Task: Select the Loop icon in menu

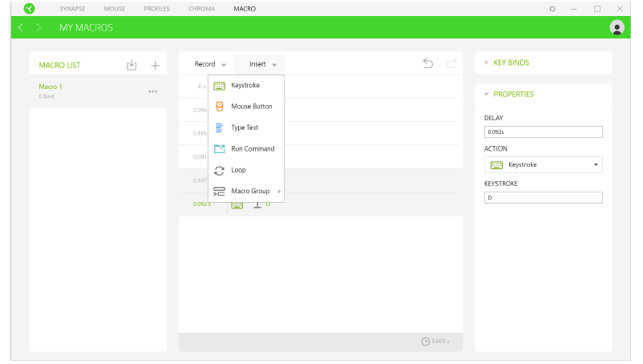Action: coord(220,170)
